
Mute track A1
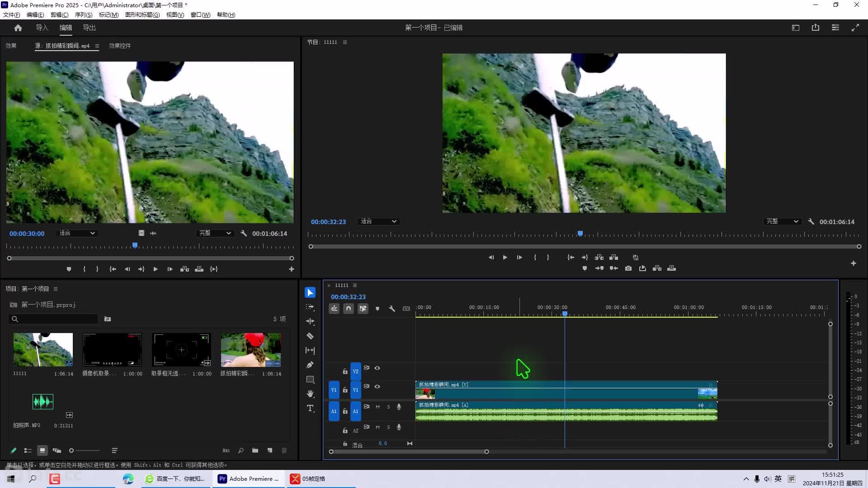click(377, 407)
